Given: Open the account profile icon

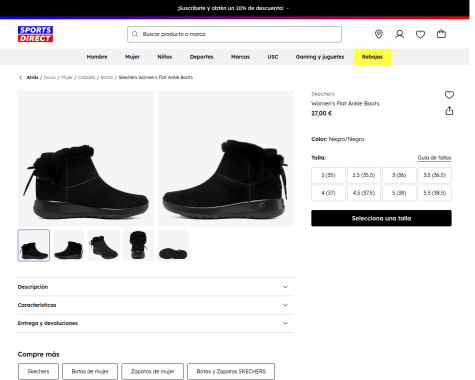Looking at the screenshot, I should pos(400,34).
